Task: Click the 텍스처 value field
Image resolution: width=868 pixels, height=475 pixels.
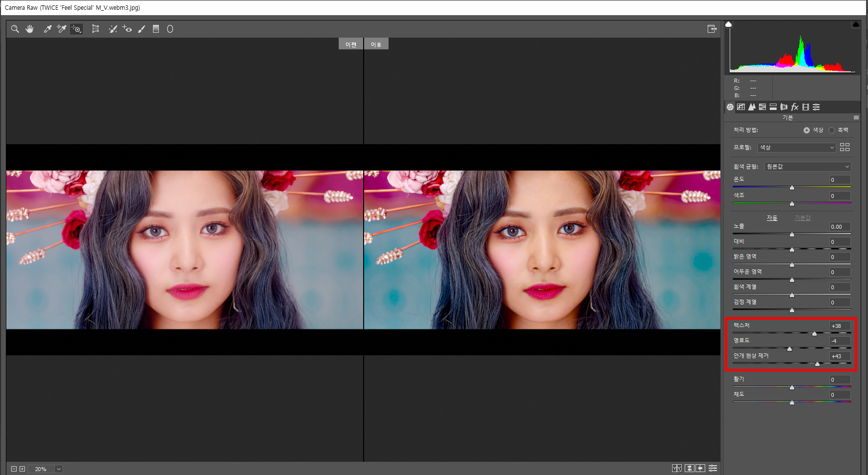Action: pyautogui.click(x=840, y=326)
